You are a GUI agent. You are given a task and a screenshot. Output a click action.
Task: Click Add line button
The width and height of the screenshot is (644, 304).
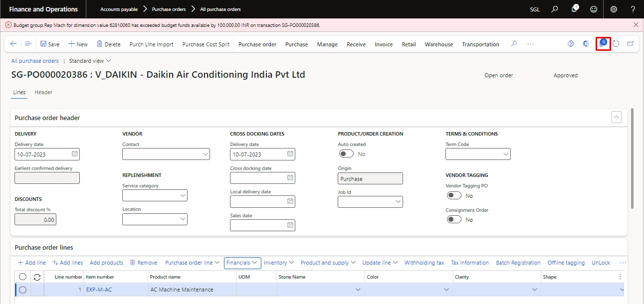pos(31,263)
